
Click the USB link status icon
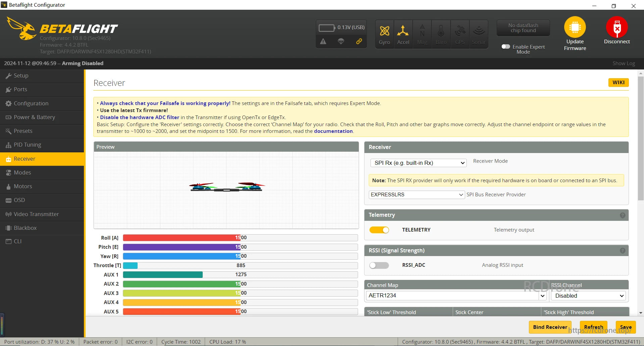(x=359, y=41)
